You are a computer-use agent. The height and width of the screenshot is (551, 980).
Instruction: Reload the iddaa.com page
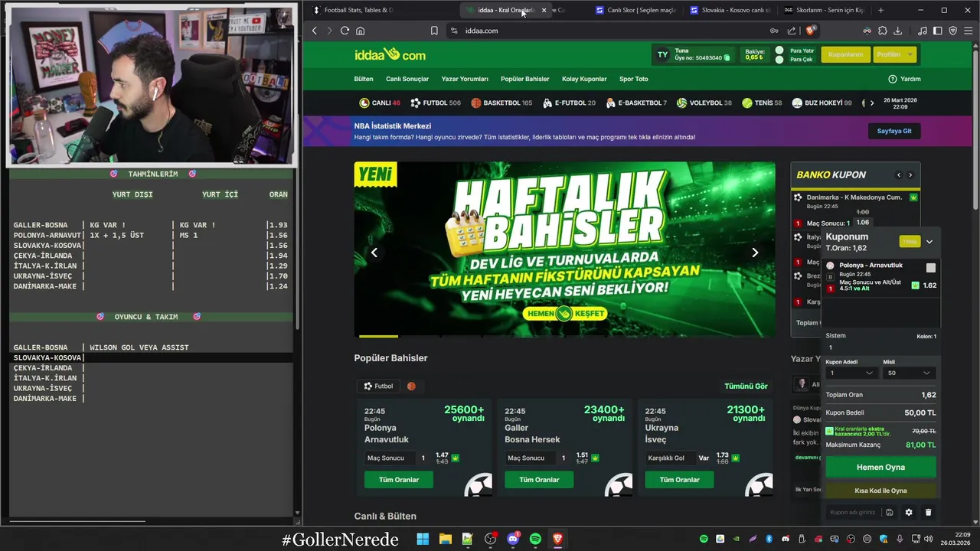coord(345,31)
